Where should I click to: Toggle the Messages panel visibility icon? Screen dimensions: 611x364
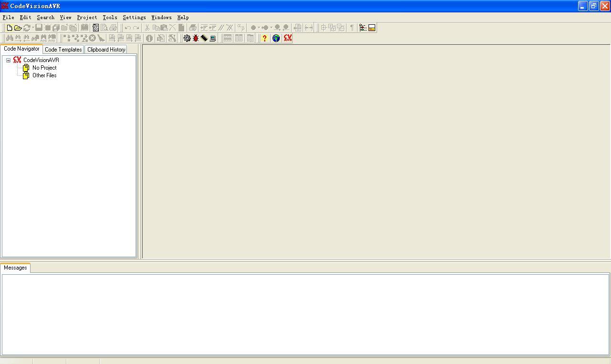[372, 28]
